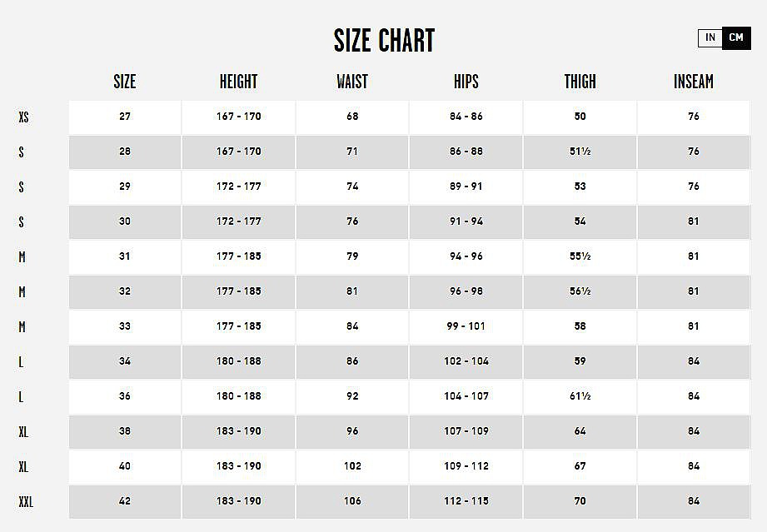
Task: Click waist value 102 cell
Action: click(352, 466)
